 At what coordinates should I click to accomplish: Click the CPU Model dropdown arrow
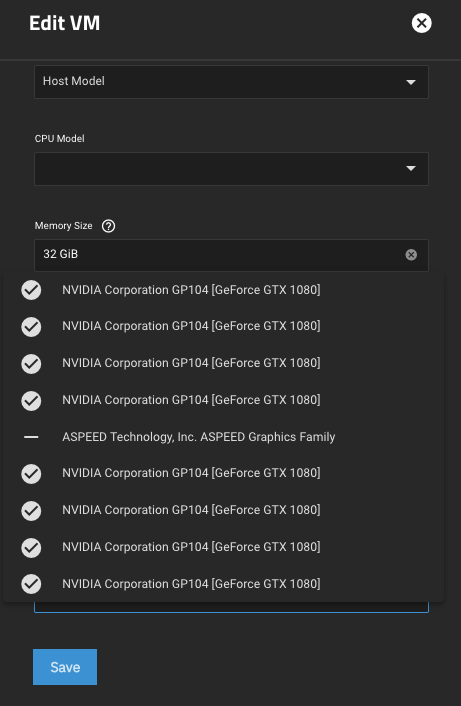tap(411, 168)
